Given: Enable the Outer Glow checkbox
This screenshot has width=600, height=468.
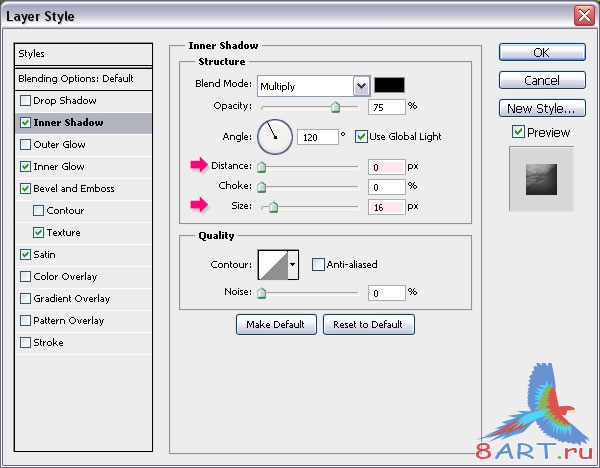Looking at the screenshot, I should click(x=25, y=145).
